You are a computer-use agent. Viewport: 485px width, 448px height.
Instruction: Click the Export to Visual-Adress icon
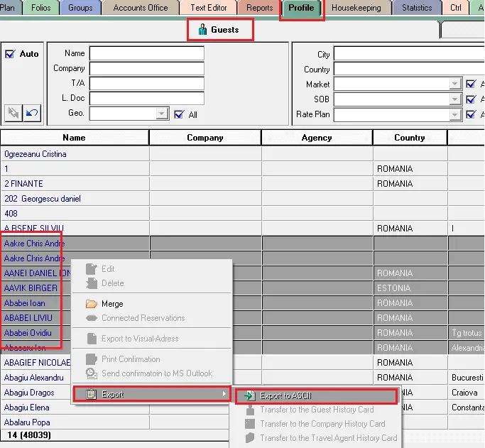[x=91, y=339]
